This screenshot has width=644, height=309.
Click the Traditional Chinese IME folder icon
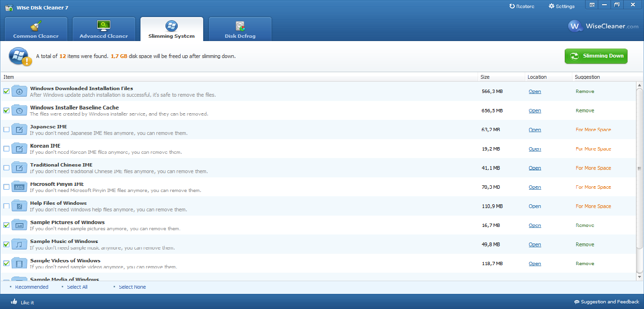point(19,167)
